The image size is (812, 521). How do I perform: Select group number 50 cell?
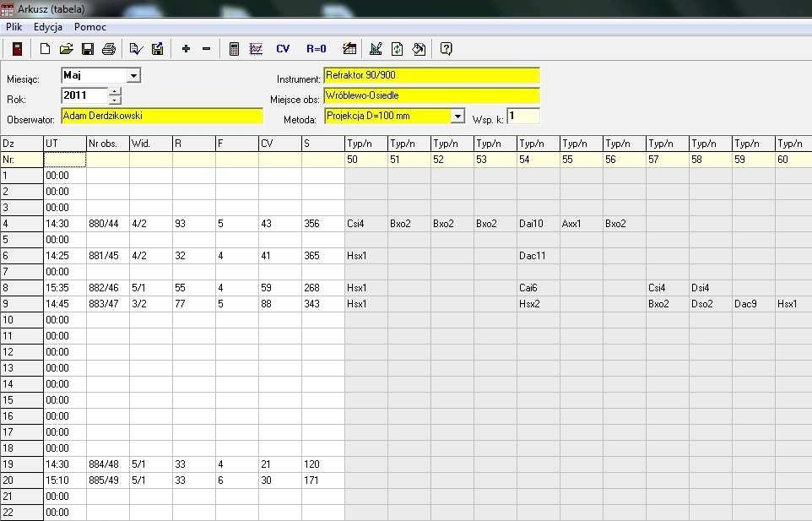(366, 160)
